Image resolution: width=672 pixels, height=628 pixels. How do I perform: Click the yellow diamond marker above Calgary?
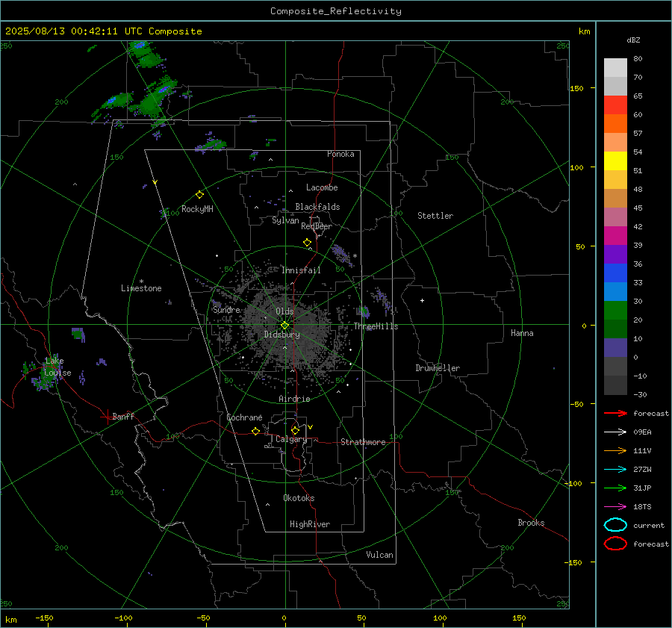coord(295,430)
